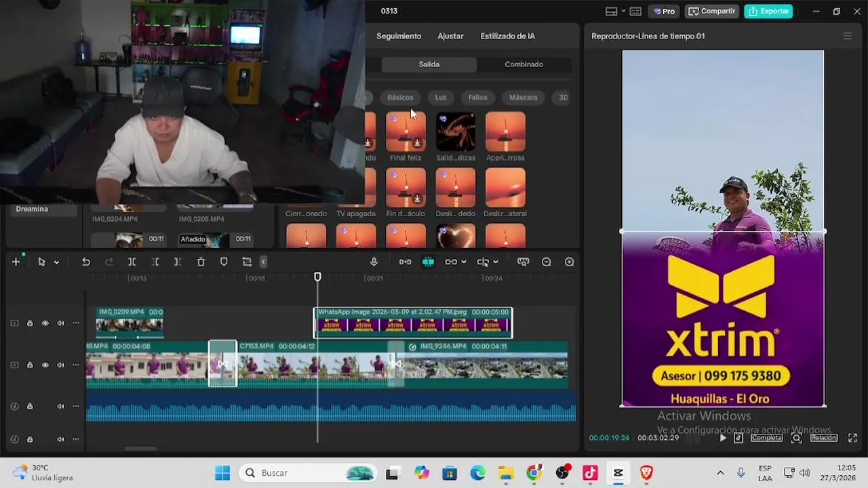Open the timeline preview settings icon

[523, 262]
